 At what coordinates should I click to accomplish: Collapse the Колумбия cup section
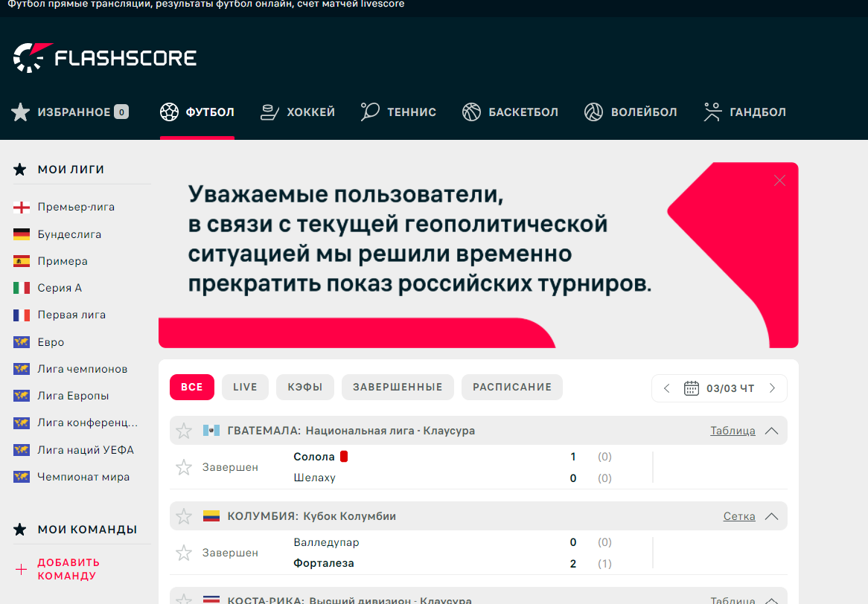(x=772, y=517)
